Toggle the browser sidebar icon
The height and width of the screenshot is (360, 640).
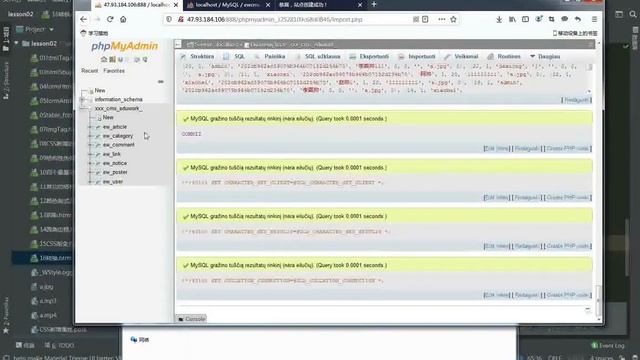(x=525, y=19)
